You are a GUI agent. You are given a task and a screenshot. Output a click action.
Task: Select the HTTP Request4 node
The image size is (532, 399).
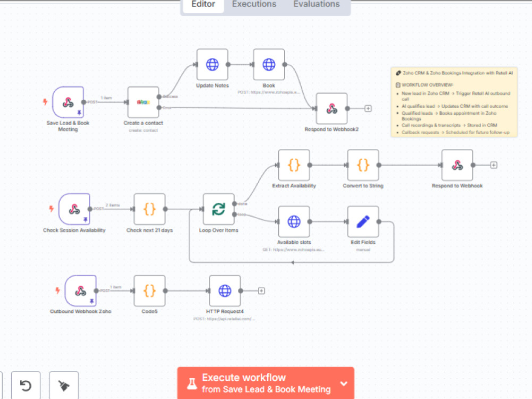coord(225,291)
